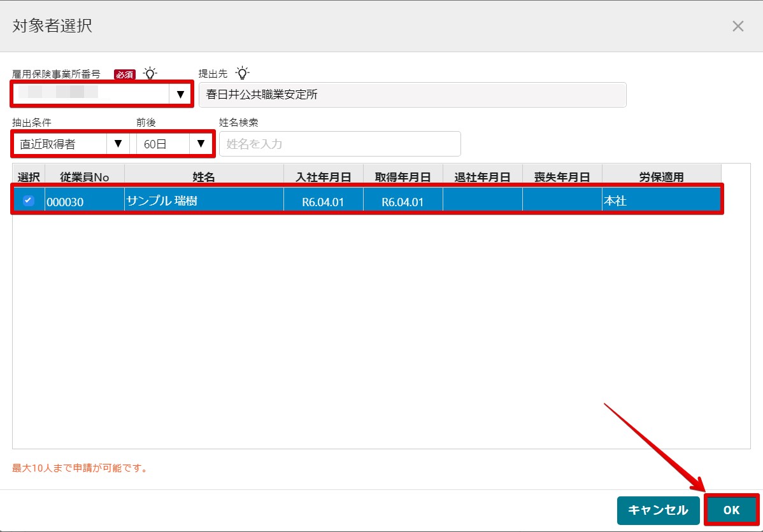Click the 退社年月日 column header
Image resolution: width=763 pixels, height=532 pixels.
pyautogui.click(x=483, y=177)
